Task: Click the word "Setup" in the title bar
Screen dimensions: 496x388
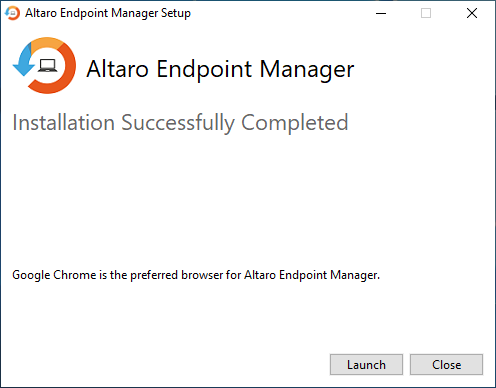Action: click(176, 13)
